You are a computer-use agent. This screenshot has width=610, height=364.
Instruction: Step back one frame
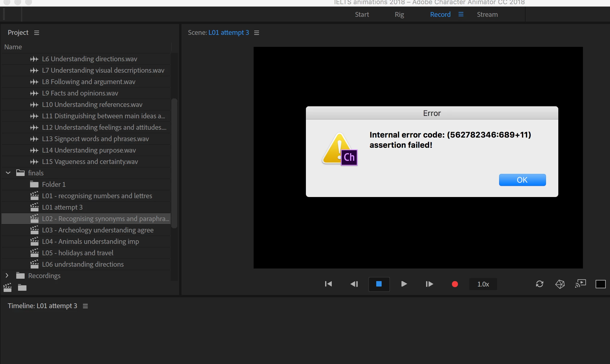(354, 284)
